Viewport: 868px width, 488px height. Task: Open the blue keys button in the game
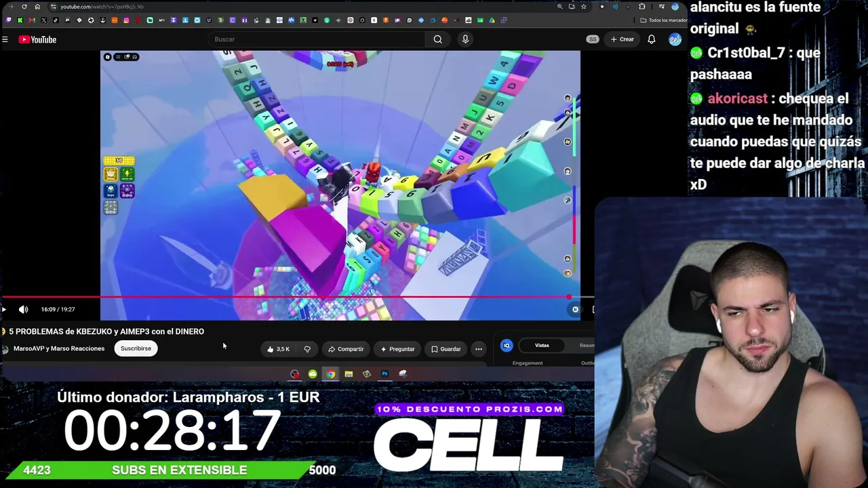111,192
